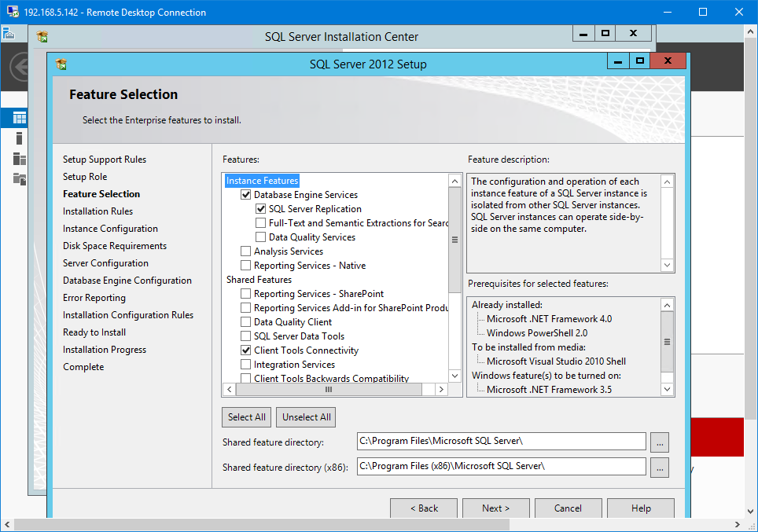Click the Server Configuration step
The width and height of the screenshot is (758, 532).
[x=105, y=263]
